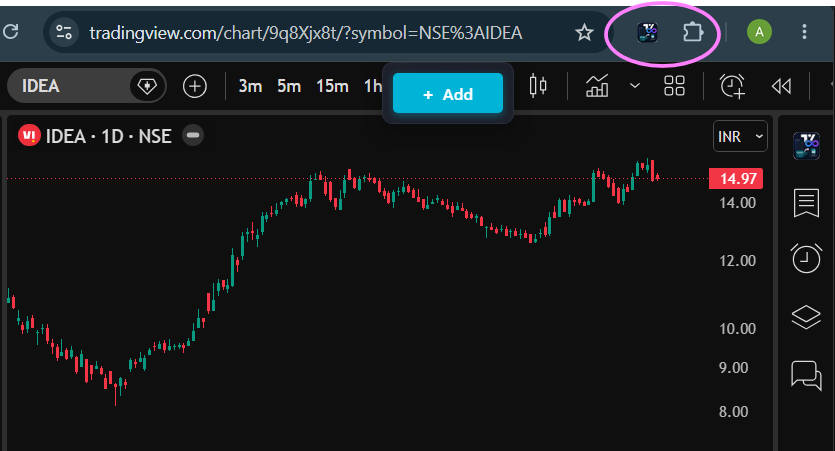Switch to the 3m timeframe

coord(250,86)
